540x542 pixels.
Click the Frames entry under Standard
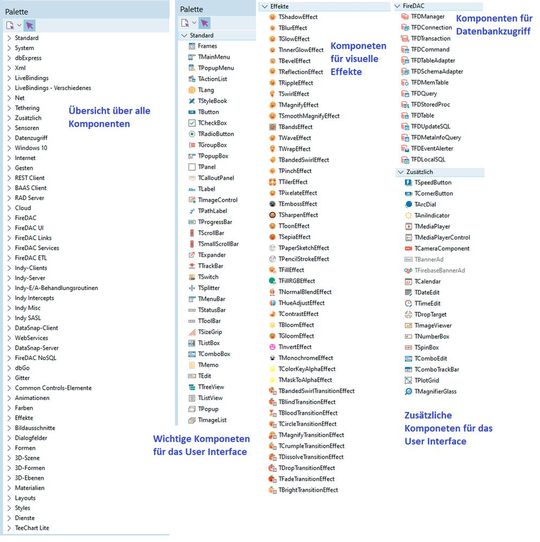click(x=207, y=46)
